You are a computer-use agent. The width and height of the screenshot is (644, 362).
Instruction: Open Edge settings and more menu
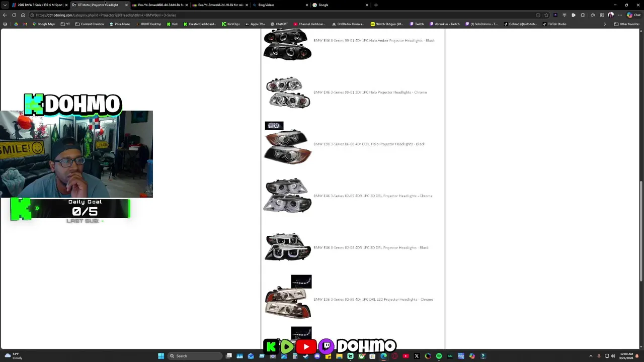pos(620,15)
